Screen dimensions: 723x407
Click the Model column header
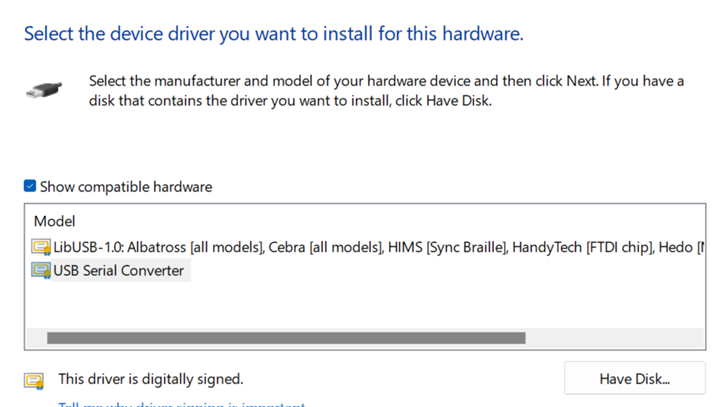click(x=55, y=221)
